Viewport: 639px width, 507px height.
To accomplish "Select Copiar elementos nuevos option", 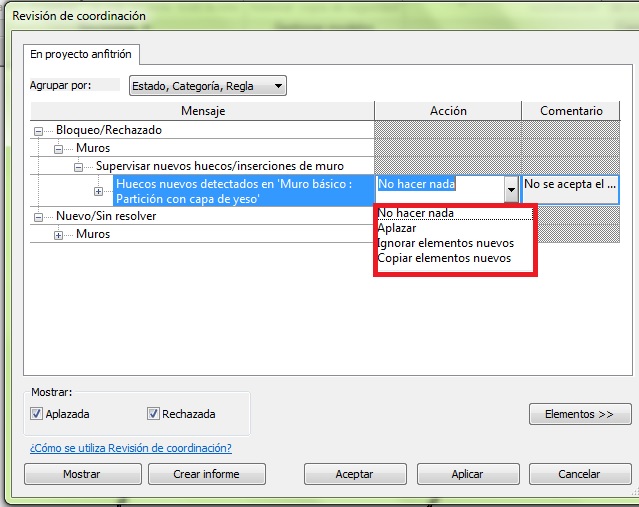I will click(443, 258).
